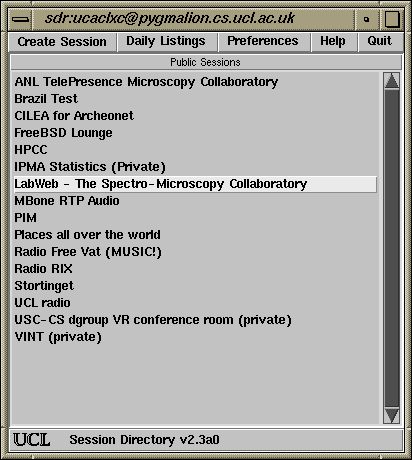412x460 pixels.
Task: Quit the Session Directory
Action: tap(380, 42)
